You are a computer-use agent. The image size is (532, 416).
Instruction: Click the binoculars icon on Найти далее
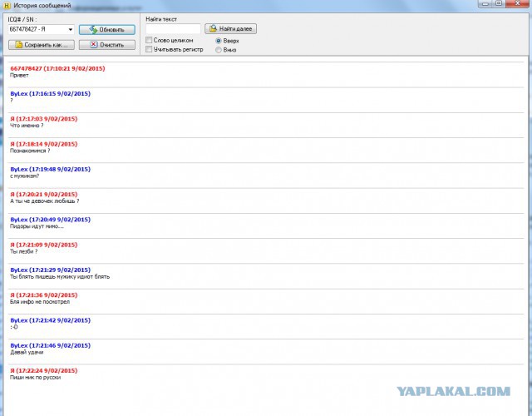[213, 29]
